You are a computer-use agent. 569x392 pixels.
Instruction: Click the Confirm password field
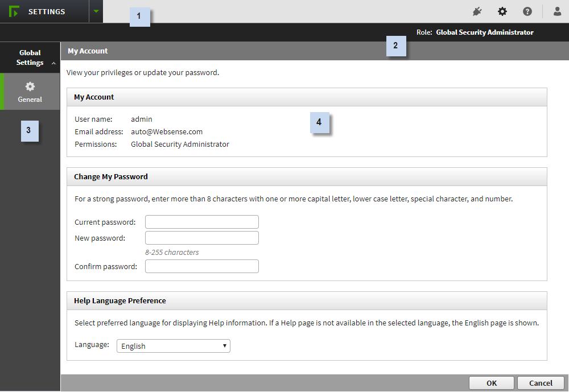pos(202,266)
